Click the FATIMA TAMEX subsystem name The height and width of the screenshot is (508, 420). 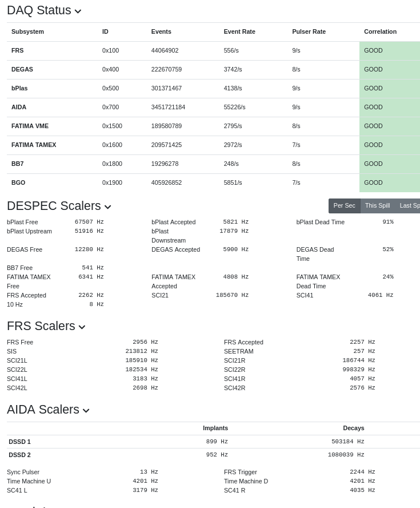[x=34, y=145]
